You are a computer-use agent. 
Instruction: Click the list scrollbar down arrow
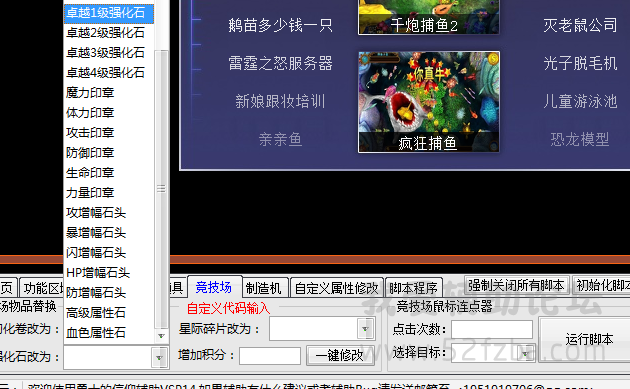point(161,336)
